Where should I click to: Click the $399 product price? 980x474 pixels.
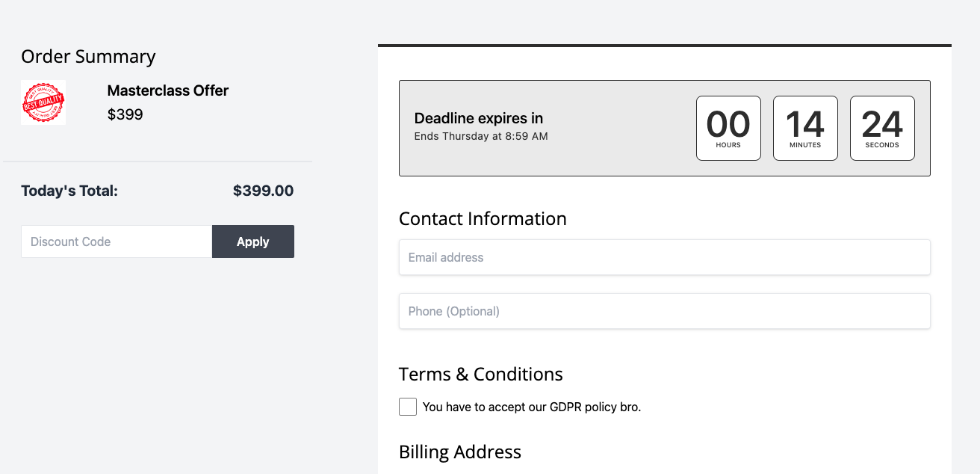125,114
